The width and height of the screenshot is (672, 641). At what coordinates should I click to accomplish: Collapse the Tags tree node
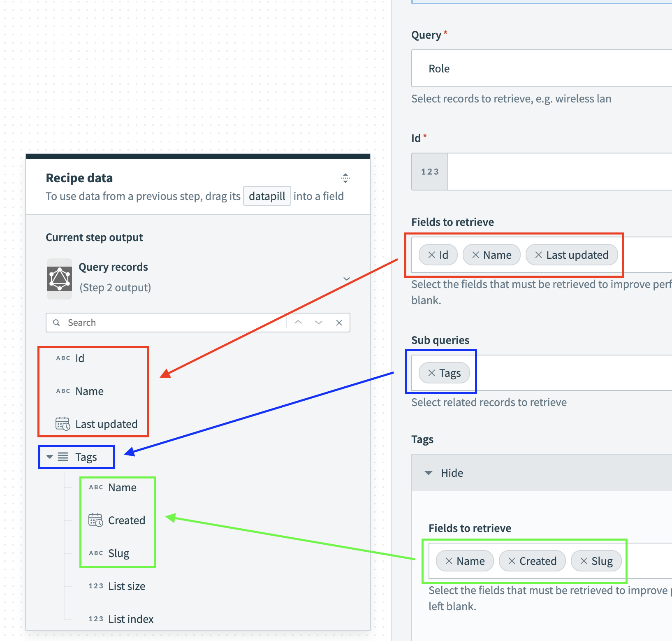point(49,457)
